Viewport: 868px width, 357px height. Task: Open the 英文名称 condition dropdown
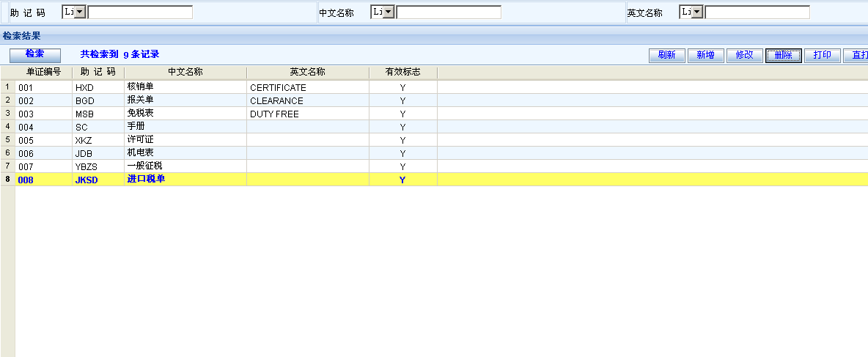(x=697, y=12)
